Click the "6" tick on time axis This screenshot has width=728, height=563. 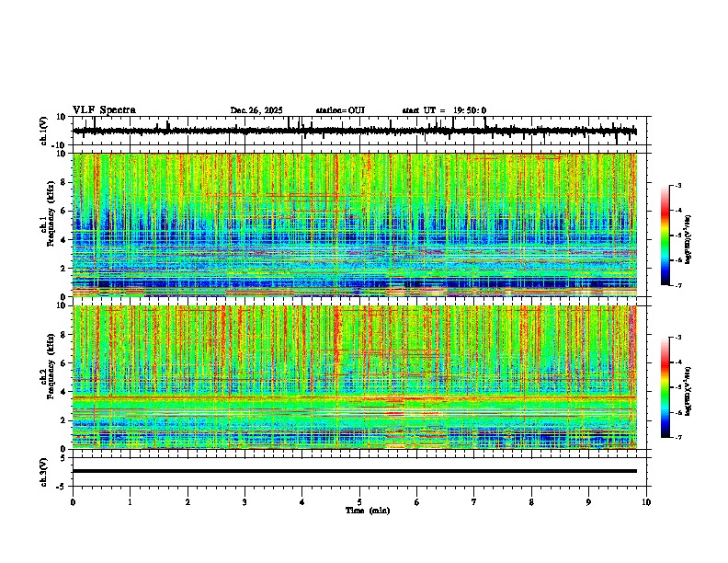[x=417, y=502]
